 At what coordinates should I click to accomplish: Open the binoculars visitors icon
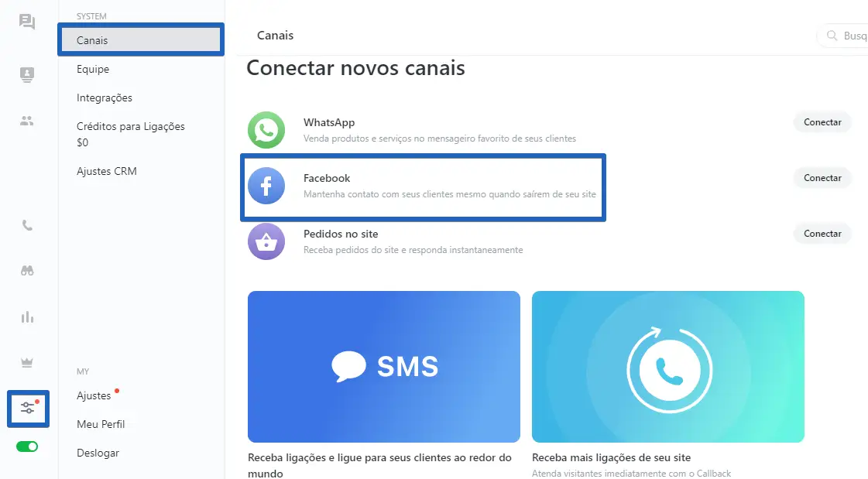(26, 271)
